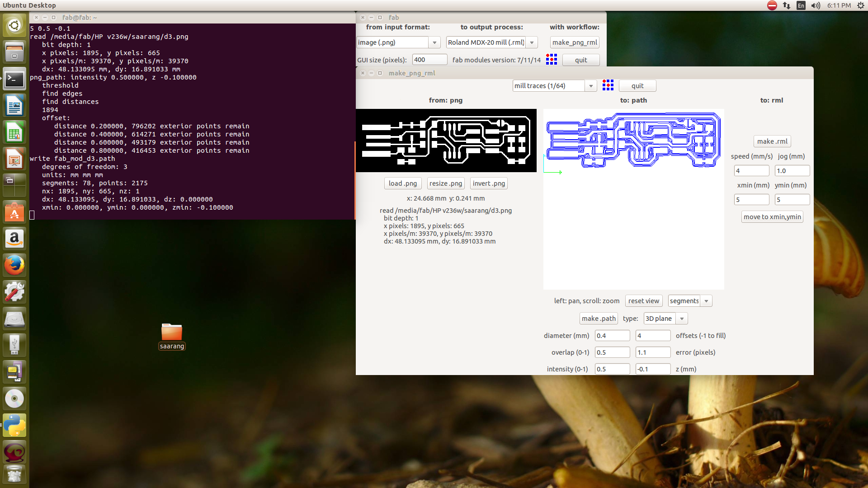This screenshot has height=488, width=868.
Task: Launch LibreOffice Impress from the dock
Action: click(x=14, y=159)
